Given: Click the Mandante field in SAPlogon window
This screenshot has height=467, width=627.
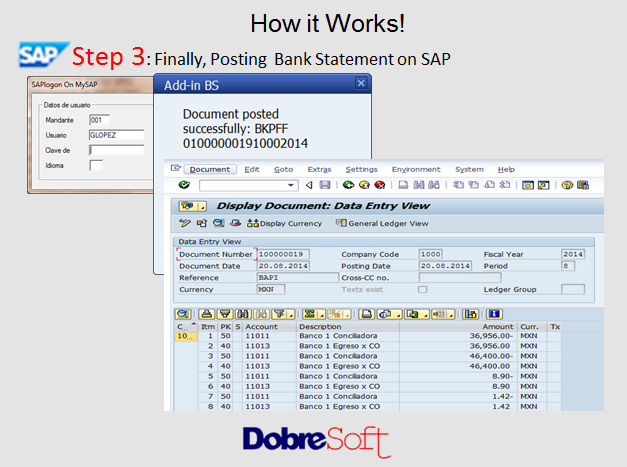Looking at the screenshot, I should coord(100,120).
